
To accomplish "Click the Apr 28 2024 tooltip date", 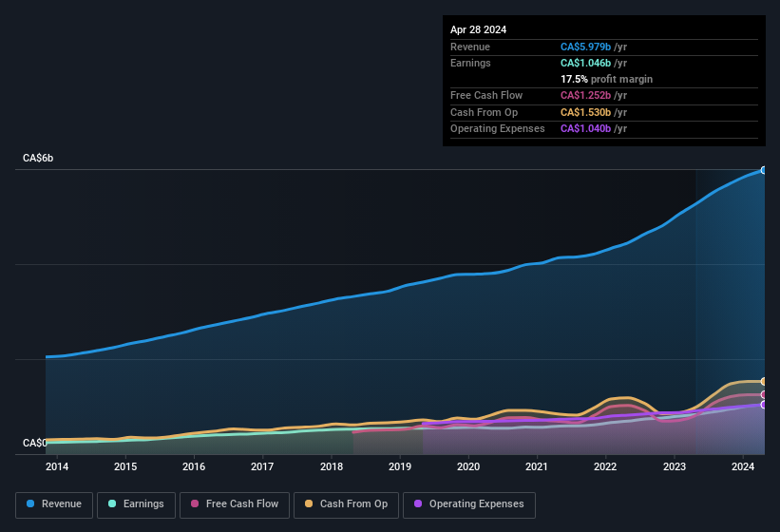I will click(479, 29).
